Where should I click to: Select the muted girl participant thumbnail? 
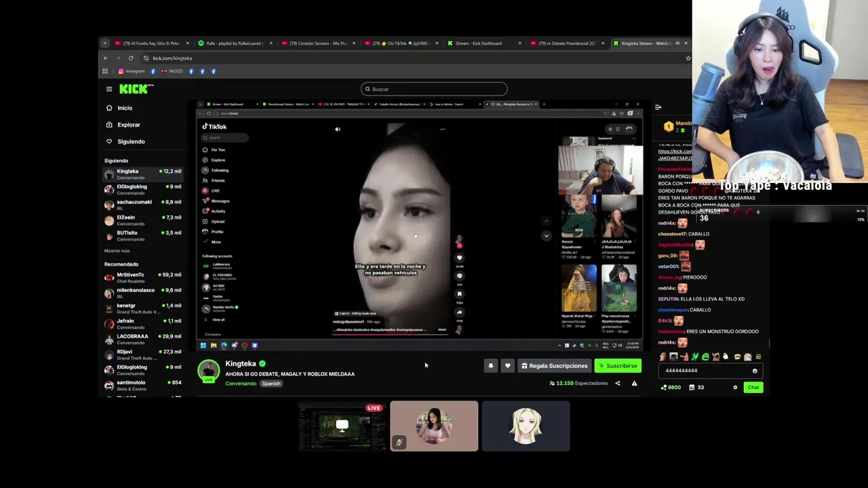click(x=434, y=426)
